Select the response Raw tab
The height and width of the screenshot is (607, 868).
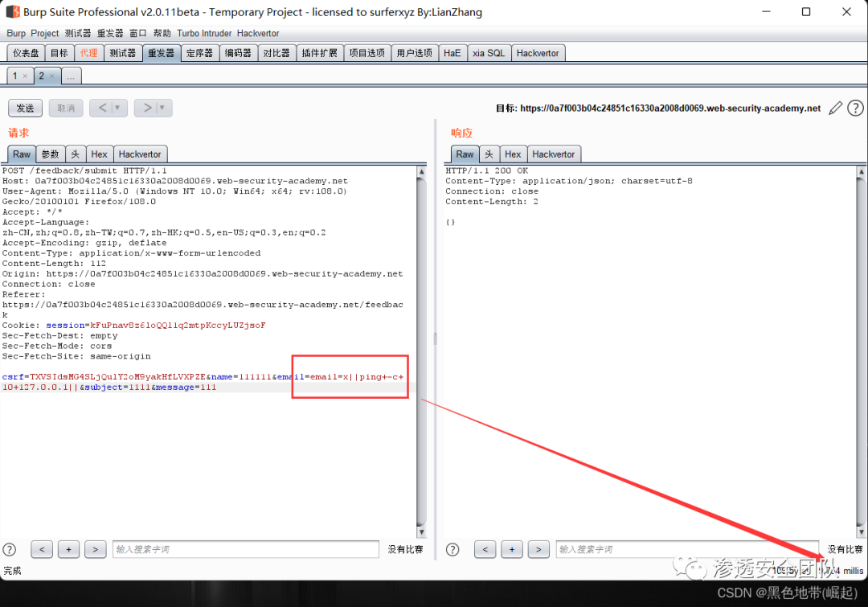point(465,154)
